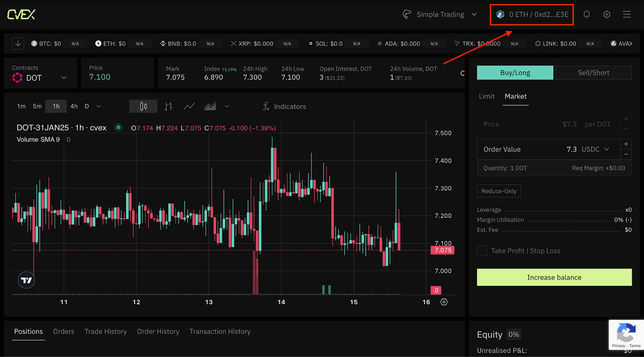Open the Trade History tab
This screenshot has width=644, height=357.
coord(105,331)
